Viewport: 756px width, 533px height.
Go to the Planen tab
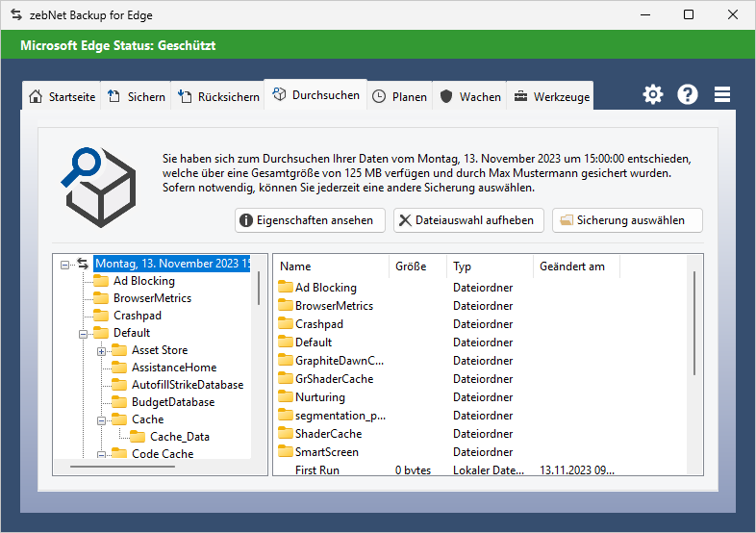(x=399, y=96)
